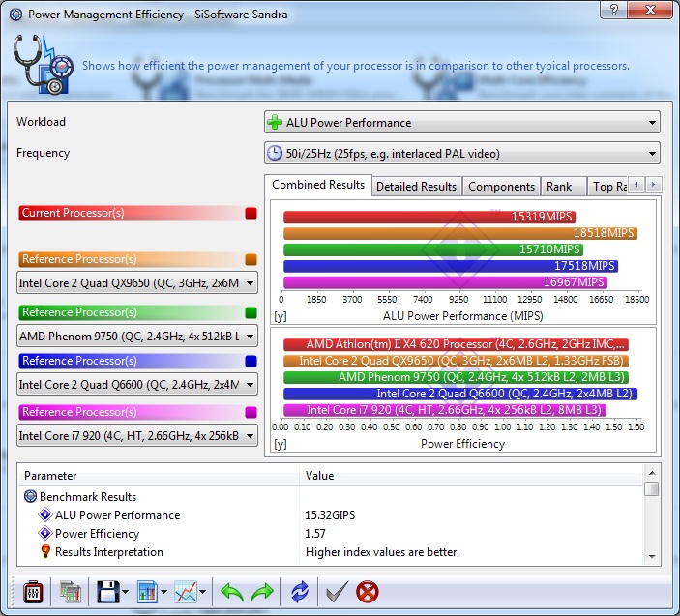This screenshot has width=680, height=616.
Task: Click the Intel Core i7 920 efficiency bar
Action: coord(445,410)
